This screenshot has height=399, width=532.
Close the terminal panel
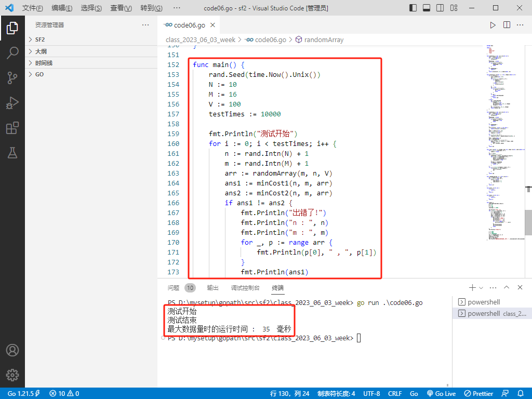click(x=520, y=287)
